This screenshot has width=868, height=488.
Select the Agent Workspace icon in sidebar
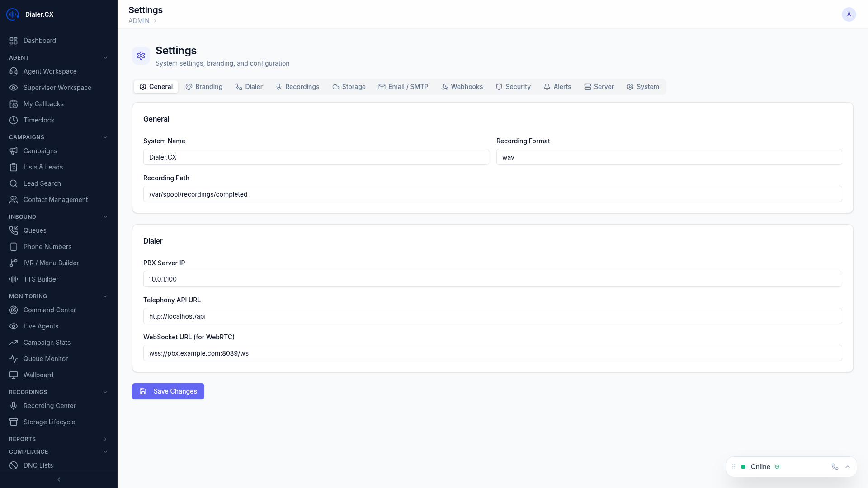click(14, 71)
